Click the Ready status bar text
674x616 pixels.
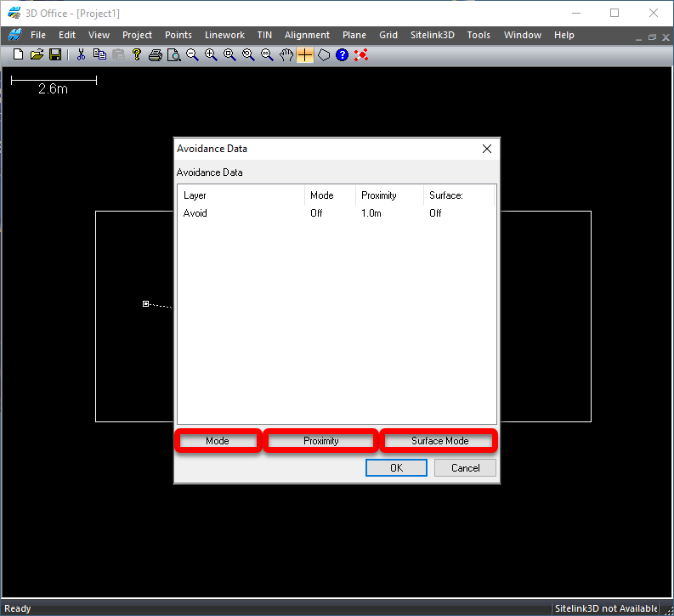(x=18, y=608)
